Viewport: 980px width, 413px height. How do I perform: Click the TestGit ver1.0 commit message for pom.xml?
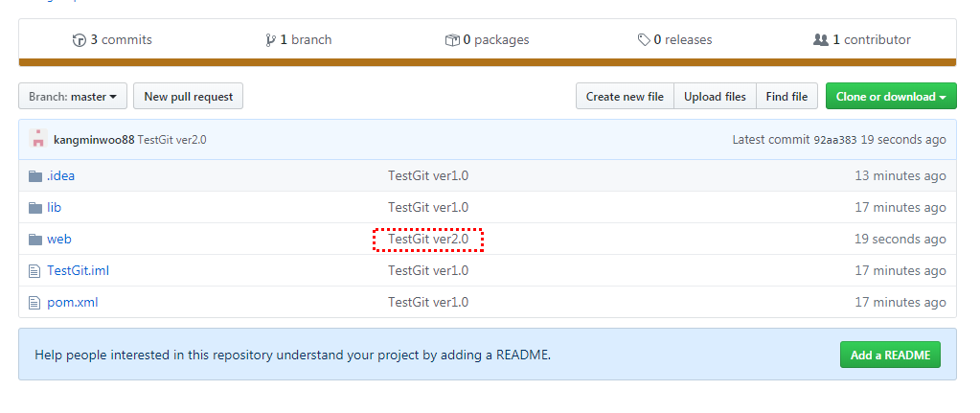(428, 303)
